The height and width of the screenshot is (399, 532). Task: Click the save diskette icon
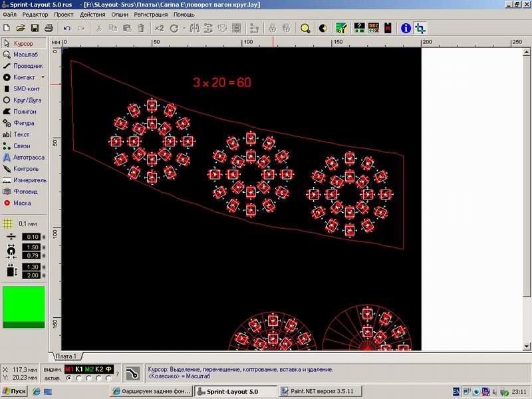[x=35, y=28]
